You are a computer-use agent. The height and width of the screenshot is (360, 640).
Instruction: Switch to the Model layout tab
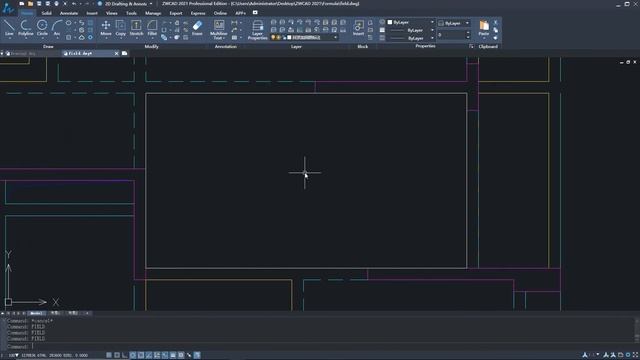[x=36, y=313]
